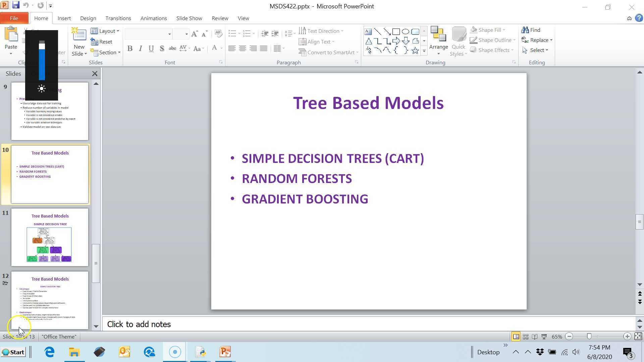Image resolution: width=644 pixels, height=362 pixels.
Task: Toggle bold formatting
Action: (x=130, y=48)
